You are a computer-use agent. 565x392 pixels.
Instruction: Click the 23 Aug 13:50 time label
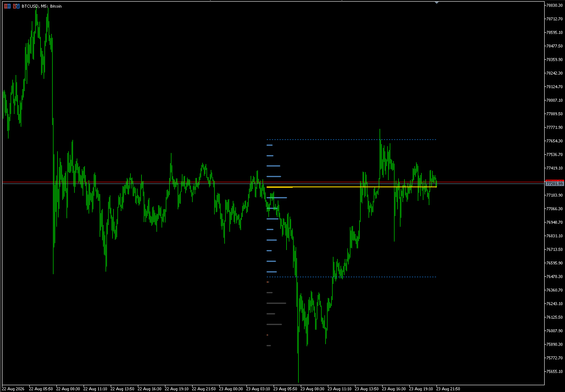[366, 389]
